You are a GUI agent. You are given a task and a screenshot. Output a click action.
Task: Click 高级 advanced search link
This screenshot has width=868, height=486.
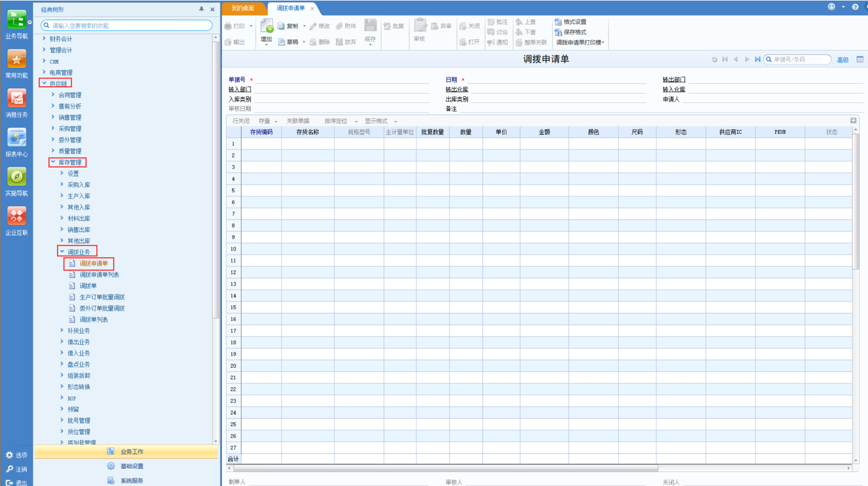(x=843, y=60)
